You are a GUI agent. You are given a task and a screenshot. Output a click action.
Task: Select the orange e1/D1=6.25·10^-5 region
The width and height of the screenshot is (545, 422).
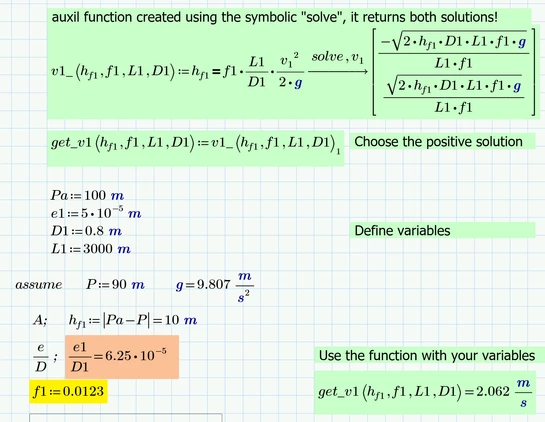pos(122,357)
